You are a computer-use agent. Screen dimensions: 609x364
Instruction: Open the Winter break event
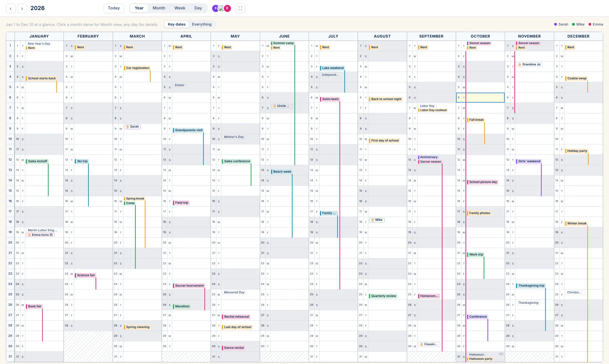[577, 223]
